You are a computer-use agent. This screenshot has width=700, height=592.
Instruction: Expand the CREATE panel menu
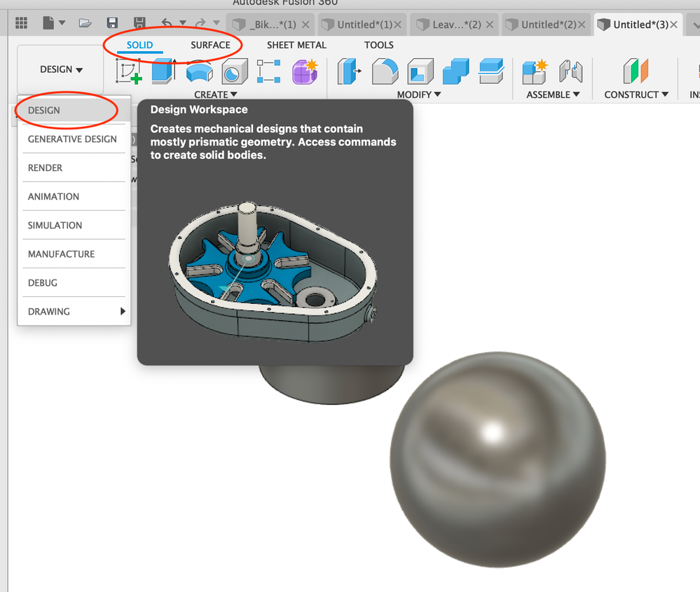215,95
